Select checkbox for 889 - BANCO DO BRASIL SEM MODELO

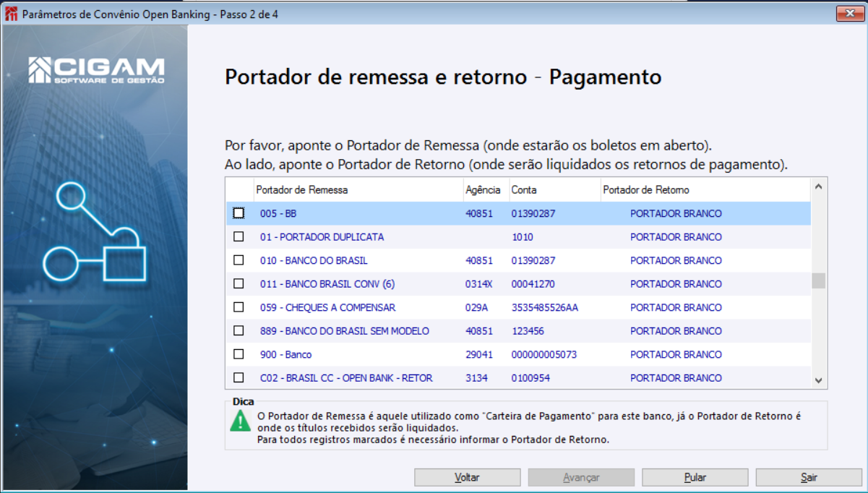[x=239, y=331]
